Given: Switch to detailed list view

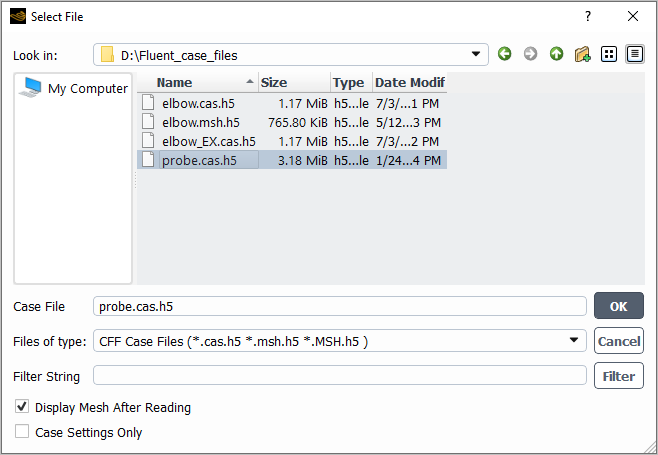Looking at the screenshot, I should point(635,54).
